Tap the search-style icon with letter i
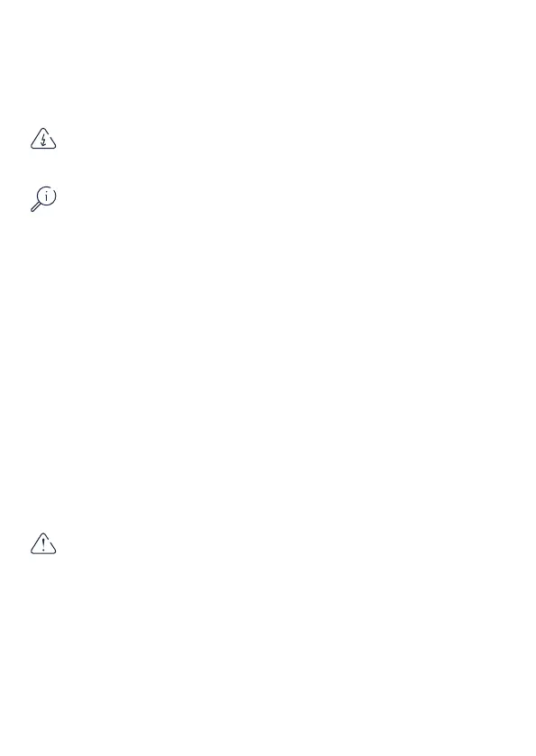The height and width of the screenshot is (756, 536). 43,198
